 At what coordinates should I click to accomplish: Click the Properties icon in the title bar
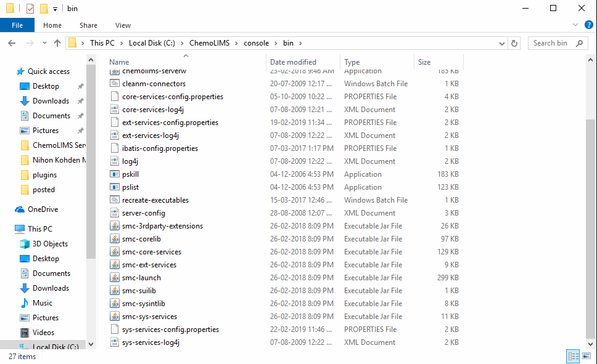pyautogui.click(x=30, y=9)
